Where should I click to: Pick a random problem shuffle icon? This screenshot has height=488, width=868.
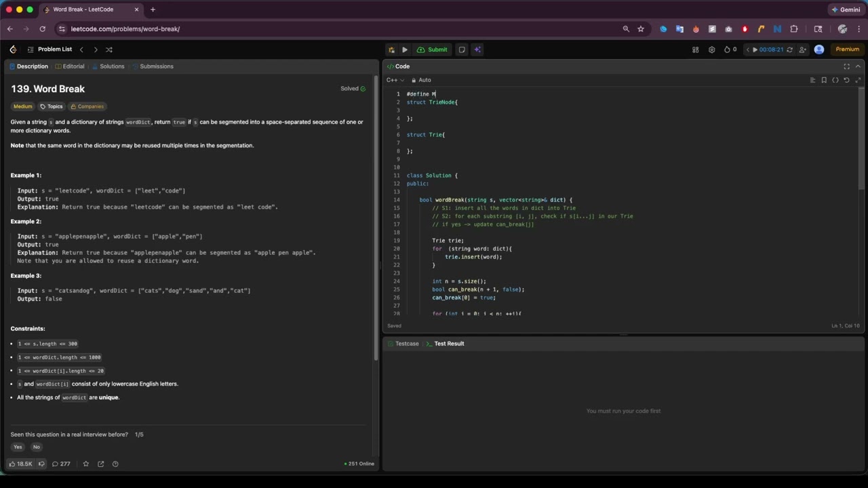tap(109, 49)
